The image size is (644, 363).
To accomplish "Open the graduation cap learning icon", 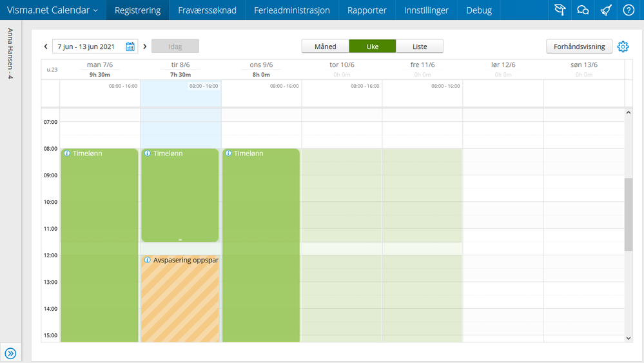I will (560, 10).
